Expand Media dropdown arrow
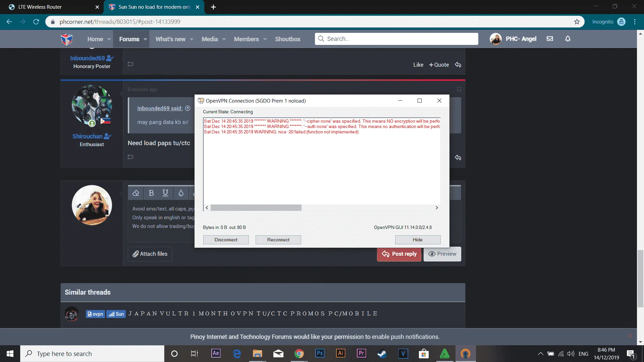This screenshot has height=362, width=644. pyautogui.click(x=224, y=39)
